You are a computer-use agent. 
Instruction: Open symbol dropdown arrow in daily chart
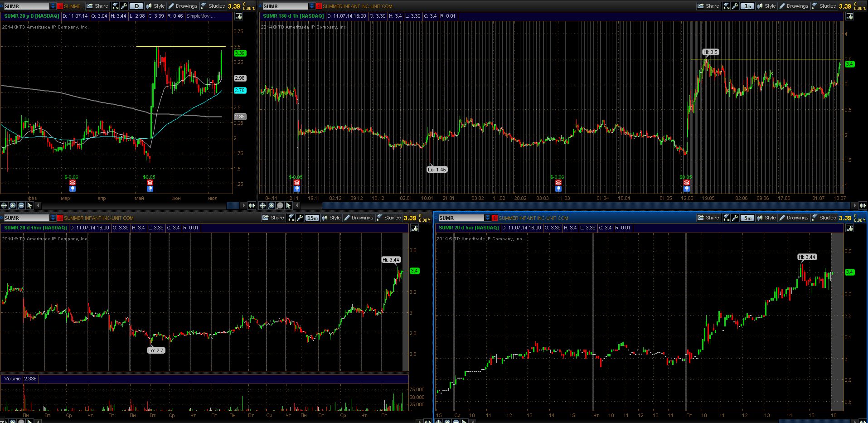[53, 6]
